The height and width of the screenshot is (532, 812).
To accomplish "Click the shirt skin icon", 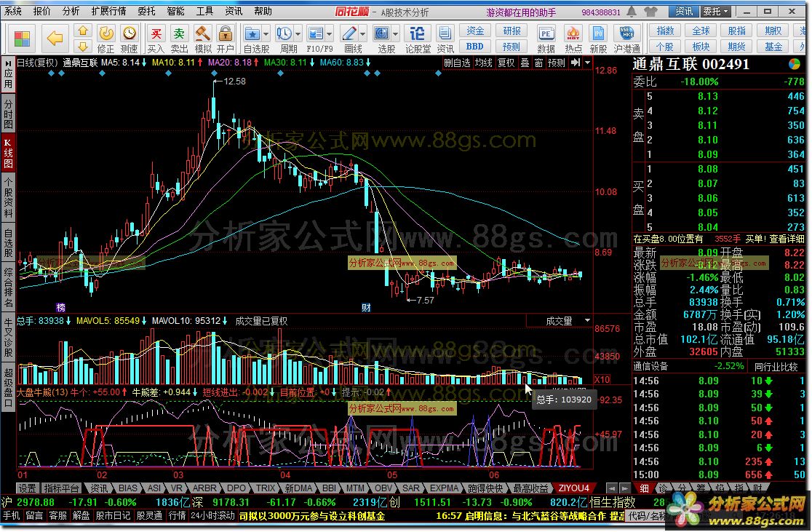I will 650,11.
